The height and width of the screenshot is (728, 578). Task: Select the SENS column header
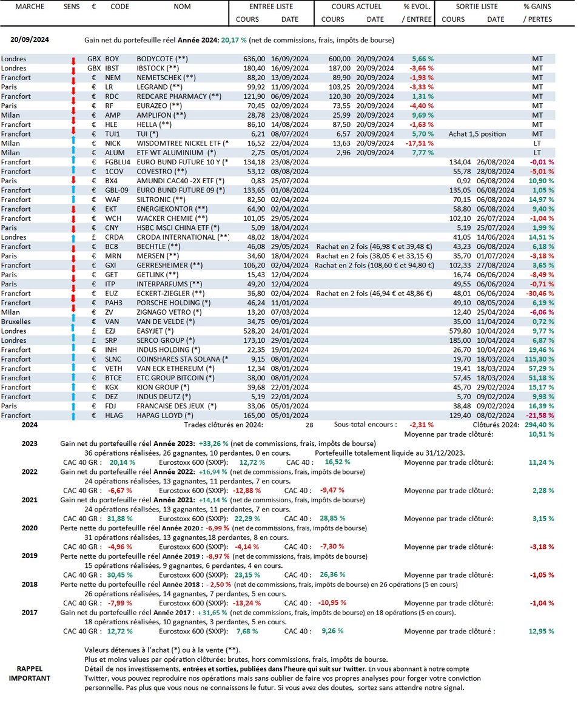72,7
